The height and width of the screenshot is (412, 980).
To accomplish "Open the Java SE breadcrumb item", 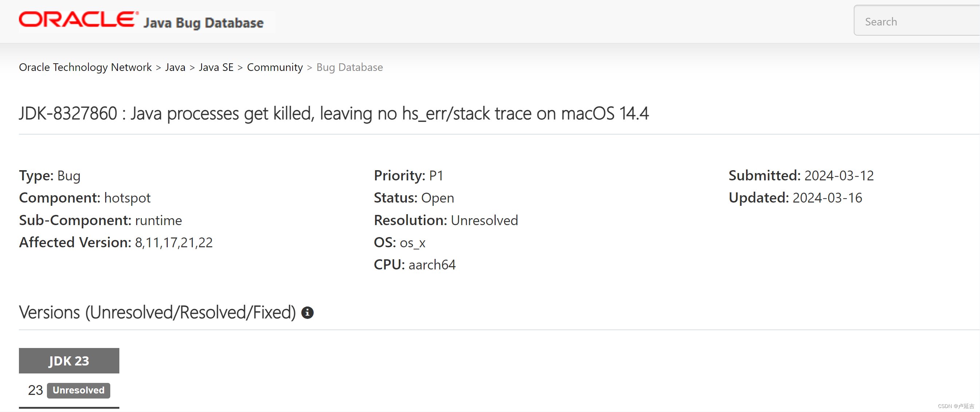I will pyautogui.click(x=216, y=67).
